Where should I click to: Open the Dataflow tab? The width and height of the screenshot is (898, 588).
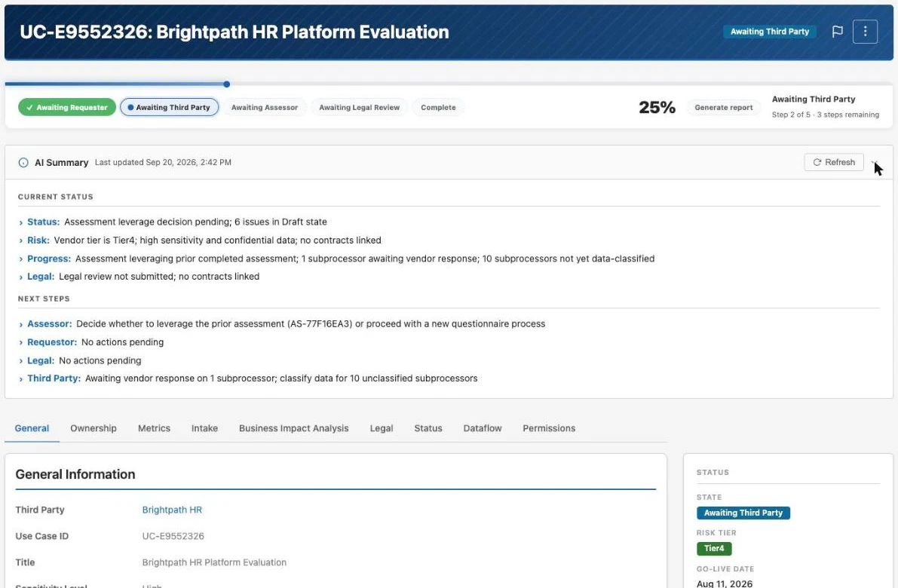click(483, 428)
